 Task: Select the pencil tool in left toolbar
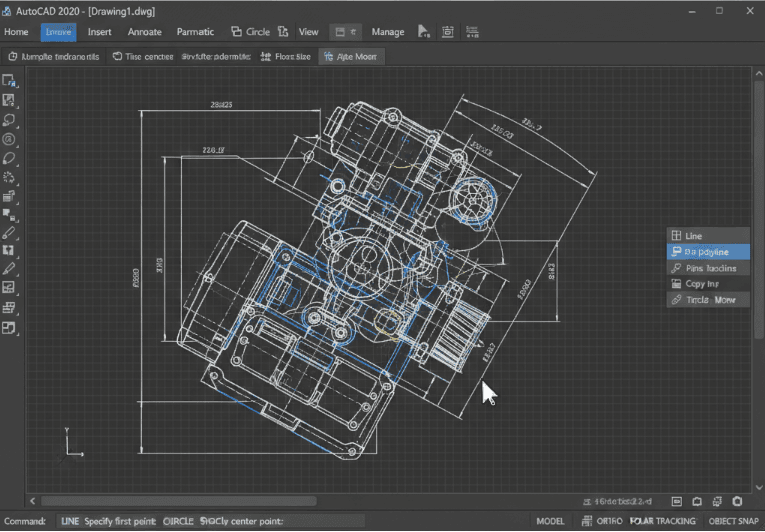tap(9, 269)
